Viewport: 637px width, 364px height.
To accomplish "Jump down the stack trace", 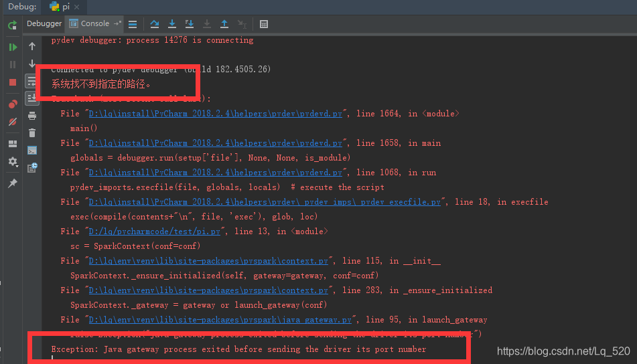I will [x=32, y=64].
